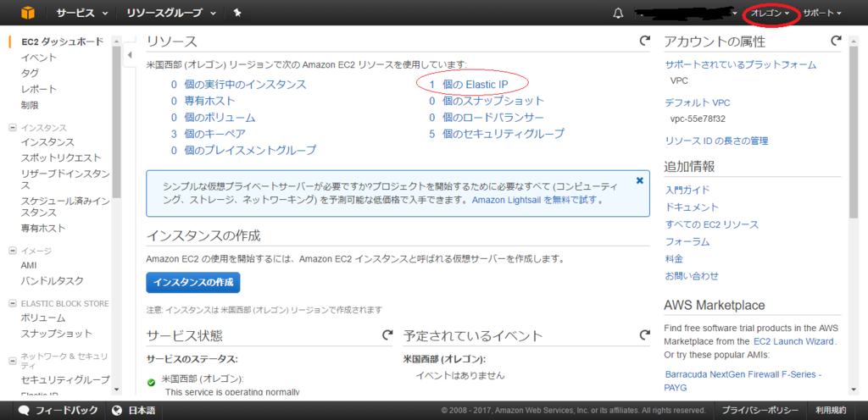Click the AWS orange cube logo
868x420 pixels.
point(27,13)
